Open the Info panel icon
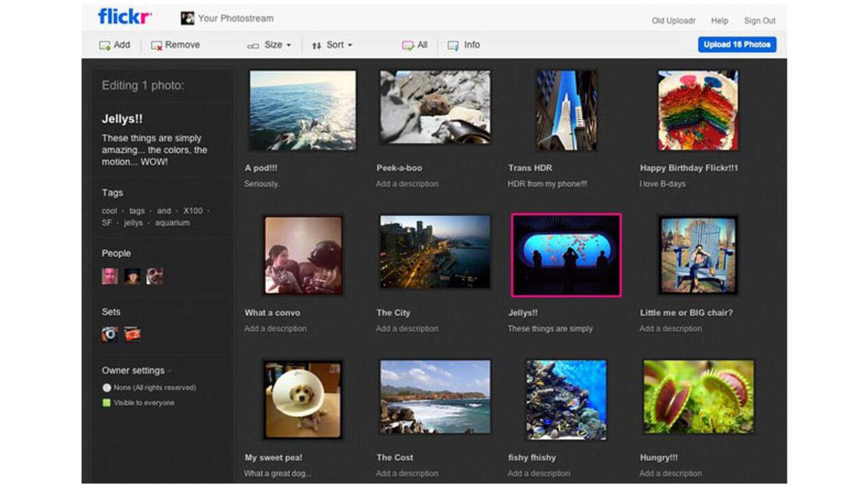The width and height of the screenshot is (868, 488). pyautogui.click(x=453, y=45)
